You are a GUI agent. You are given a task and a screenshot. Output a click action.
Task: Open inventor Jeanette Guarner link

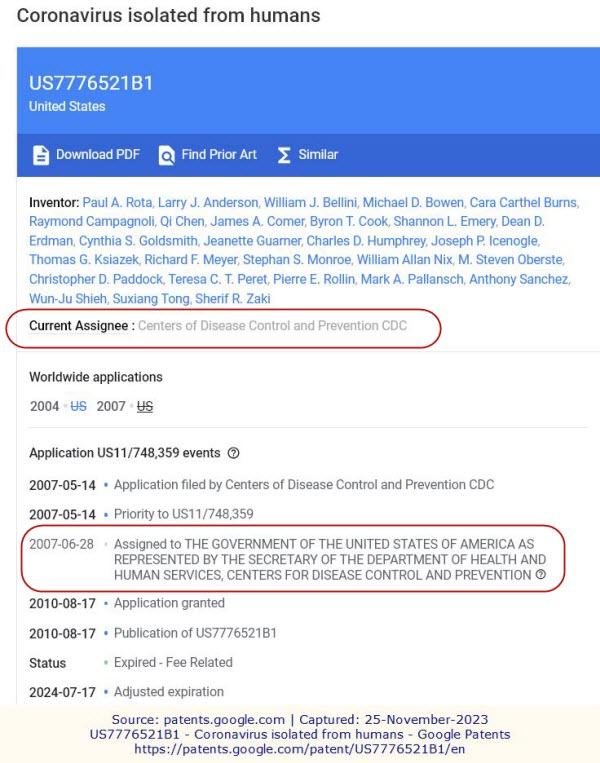point(252,241)
